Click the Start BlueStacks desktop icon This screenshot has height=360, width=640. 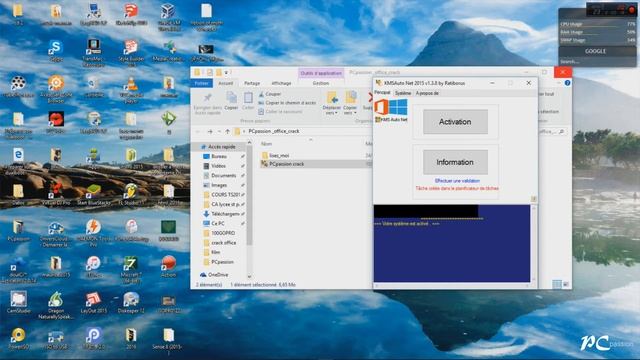point(93,193)
